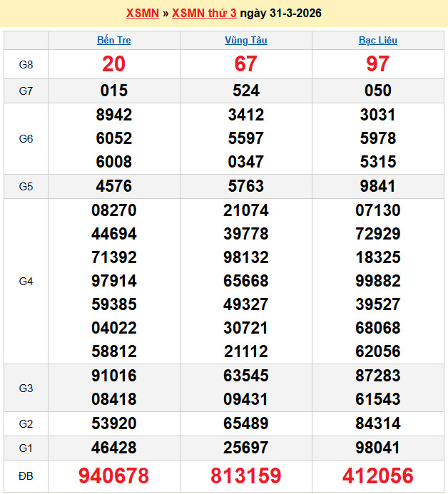Open the Vũng Tàu province link
Viewport: 448px width, 494px height.
(245, 41)
